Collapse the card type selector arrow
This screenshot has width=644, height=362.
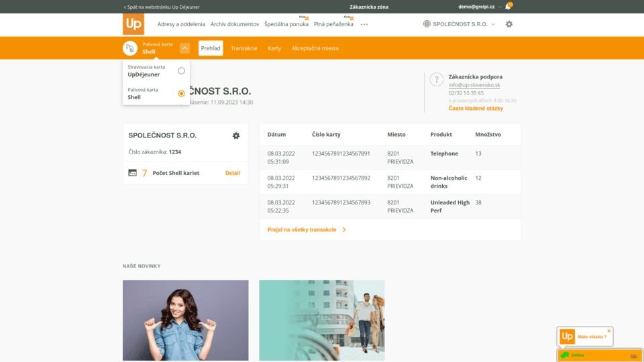pos(185,48)
